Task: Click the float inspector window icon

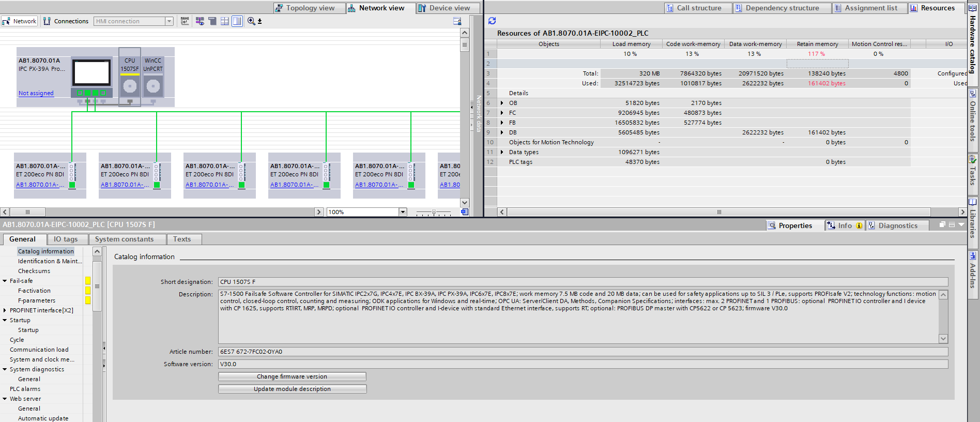Action: tap(942, 225)
